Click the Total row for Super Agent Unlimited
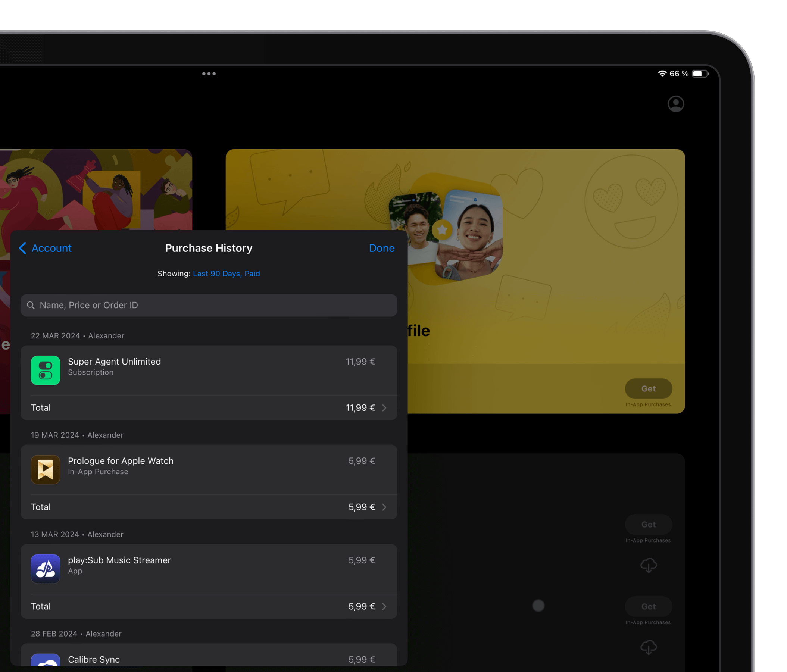Image resolution: width=787 pixels, height=672 pixels. pyautogui.click(x=209, y=407)
